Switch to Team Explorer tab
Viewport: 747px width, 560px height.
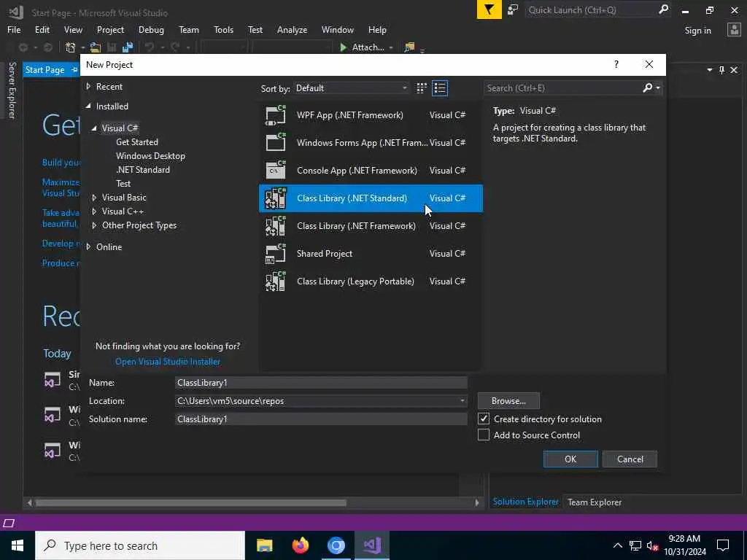(595, 502)
